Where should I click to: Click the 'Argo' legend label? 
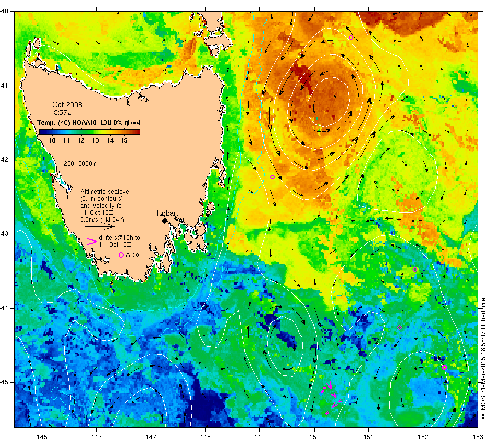(132, 255)
